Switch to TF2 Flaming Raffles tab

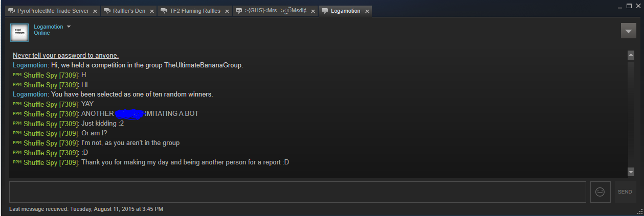(194, 11)
